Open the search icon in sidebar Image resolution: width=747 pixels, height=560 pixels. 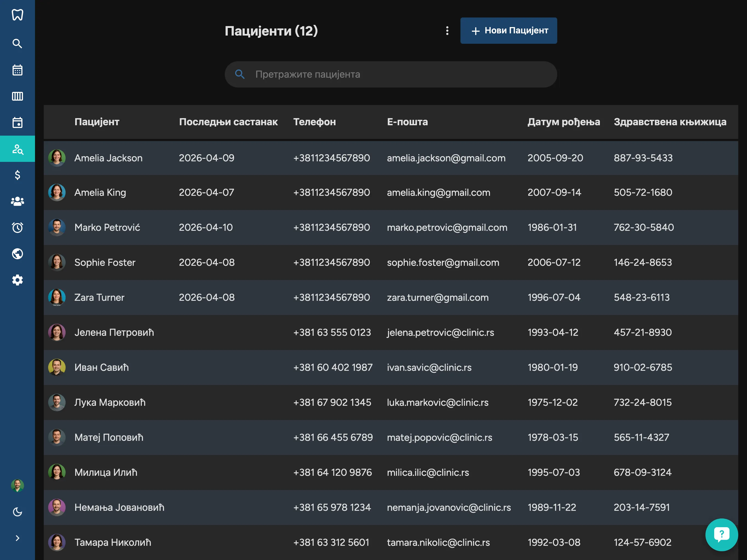tap(17, 43)
